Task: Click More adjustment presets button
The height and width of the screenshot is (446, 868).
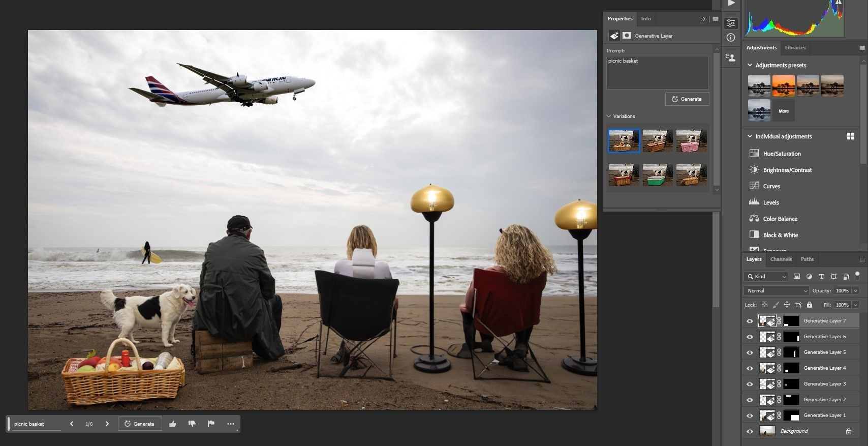Action: pos(784,110)
